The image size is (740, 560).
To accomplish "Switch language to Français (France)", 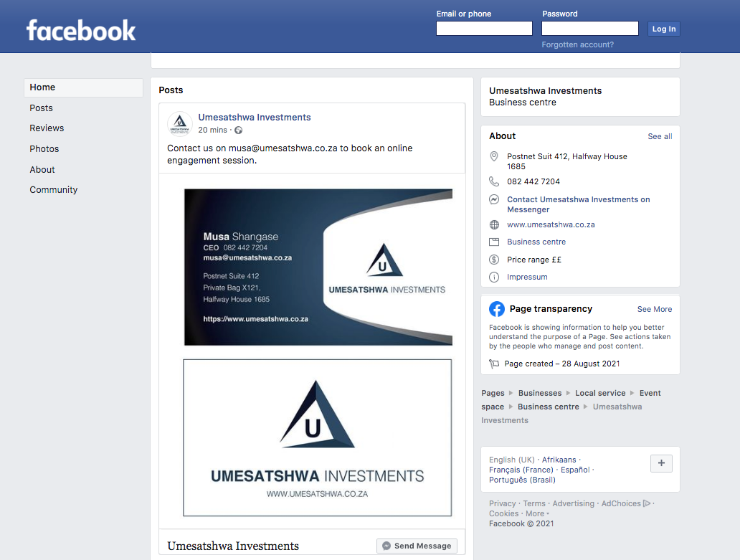I will 521,470.
